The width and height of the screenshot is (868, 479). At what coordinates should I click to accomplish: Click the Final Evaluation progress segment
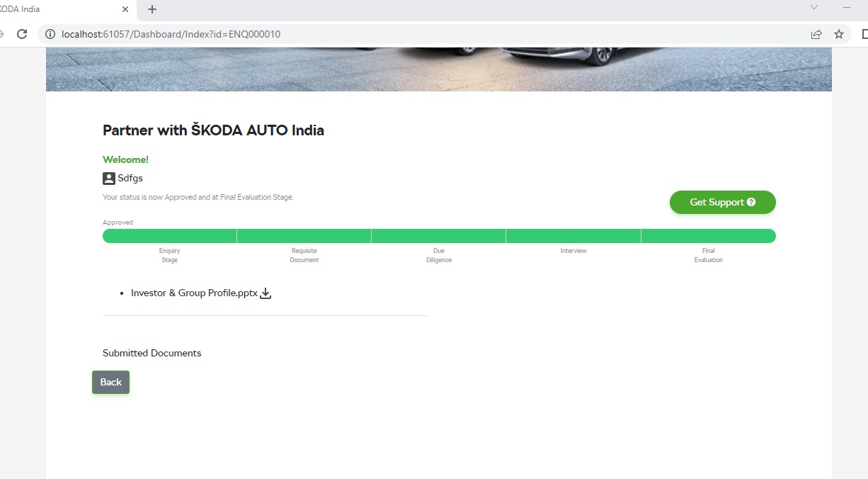pos(709,236)
